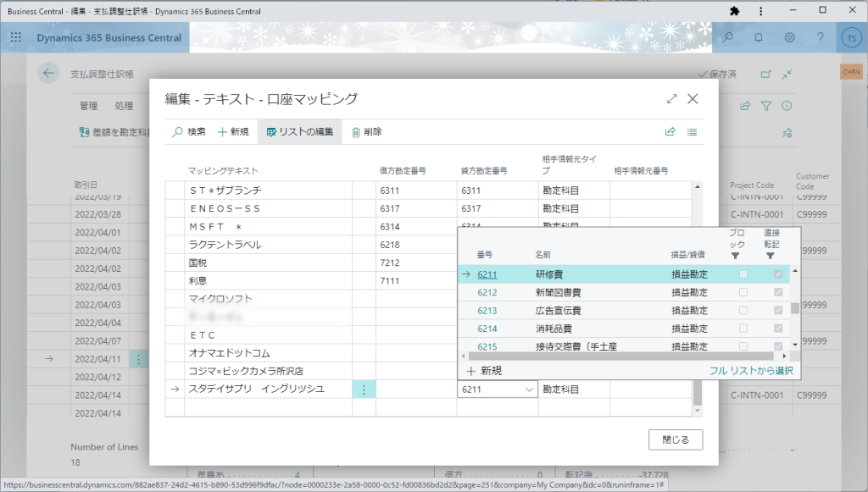Screen dimensions: 868x492
Task: Open the TS user account avatar
Action: (x=851, y=38)
